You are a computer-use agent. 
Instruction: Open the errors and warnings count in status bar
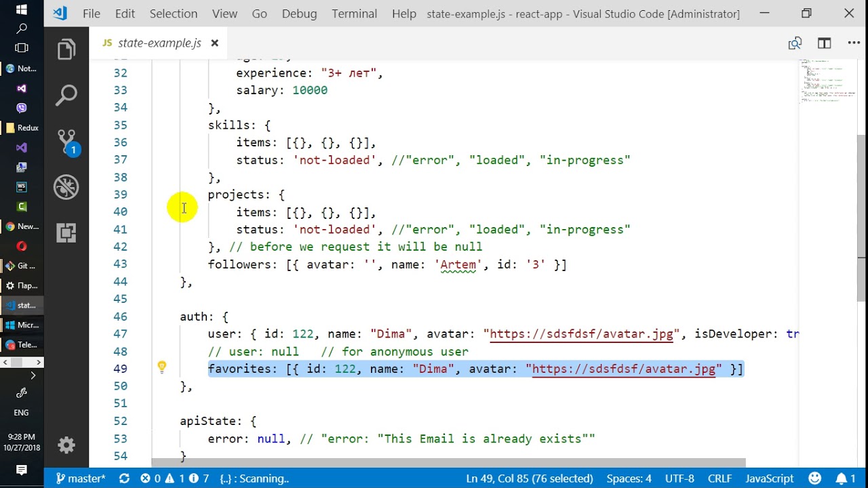point(175,479)
